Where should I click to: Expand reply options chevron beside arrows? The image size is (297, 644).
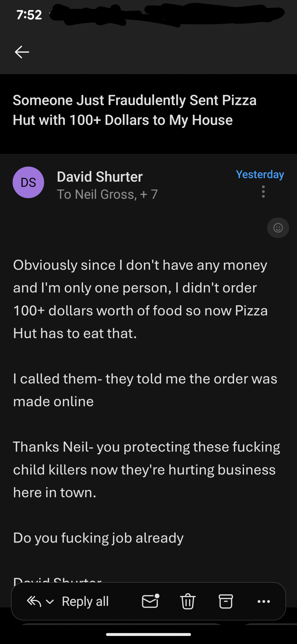(x=50, y=601)
